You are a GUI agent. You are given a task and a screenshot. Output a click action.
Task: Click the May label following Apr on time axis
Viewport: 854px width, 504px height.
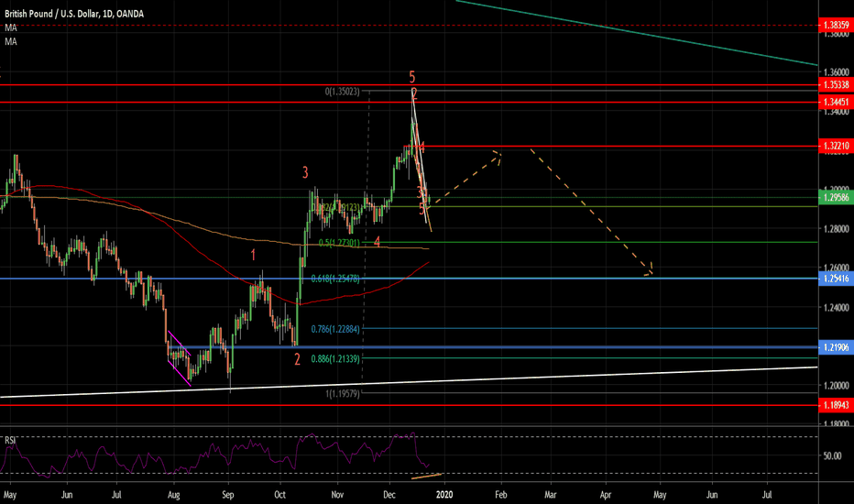pos(660,495)
